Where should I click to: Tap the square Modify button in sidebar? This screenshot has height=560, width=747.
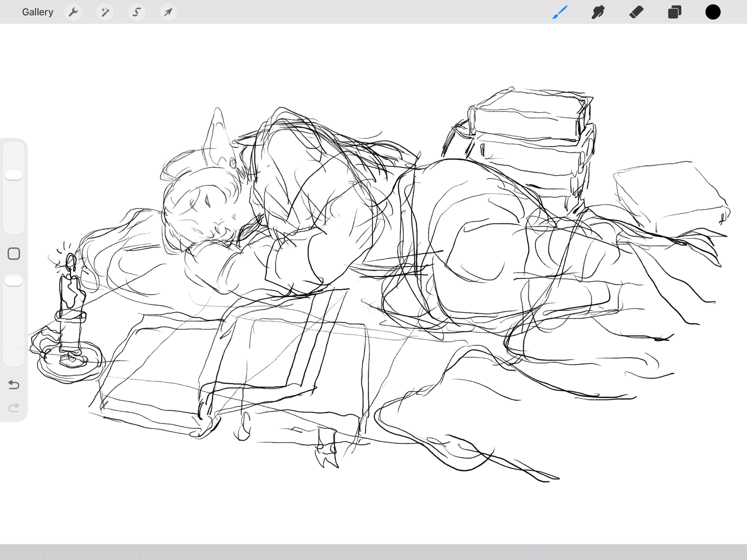[14, 254]
